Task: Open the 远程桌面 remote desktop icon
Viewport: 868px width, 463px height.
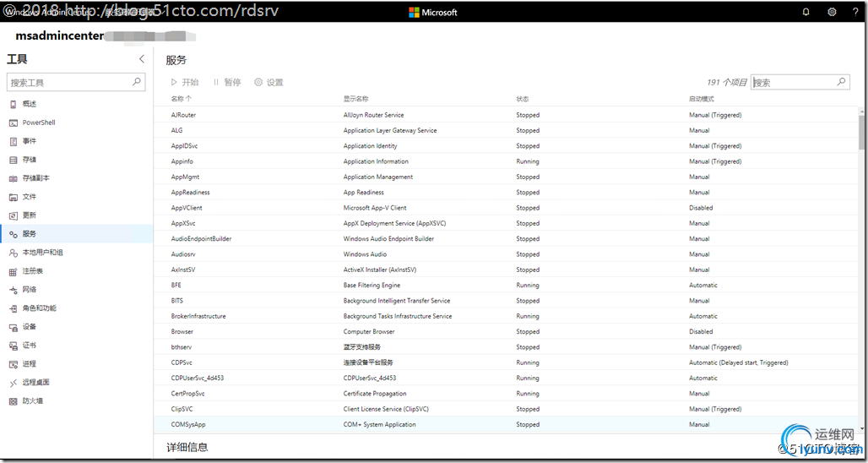Action: point(14,383)
